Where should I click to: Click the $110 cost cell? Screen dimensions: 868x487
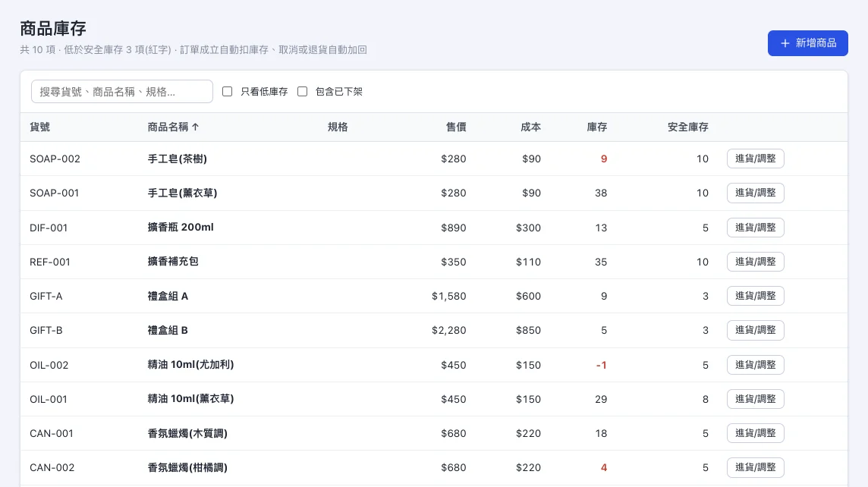tap(528, 262)
